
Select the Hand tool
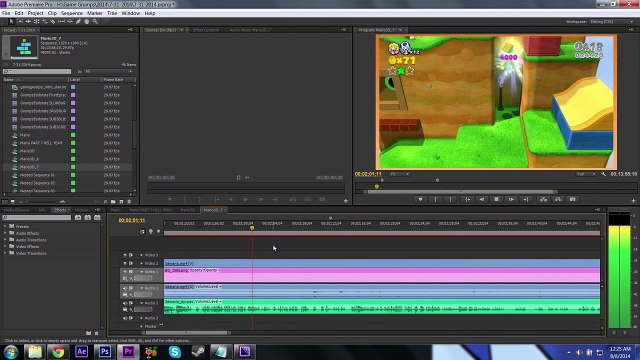pyautogui.click(x=87, y=21)
